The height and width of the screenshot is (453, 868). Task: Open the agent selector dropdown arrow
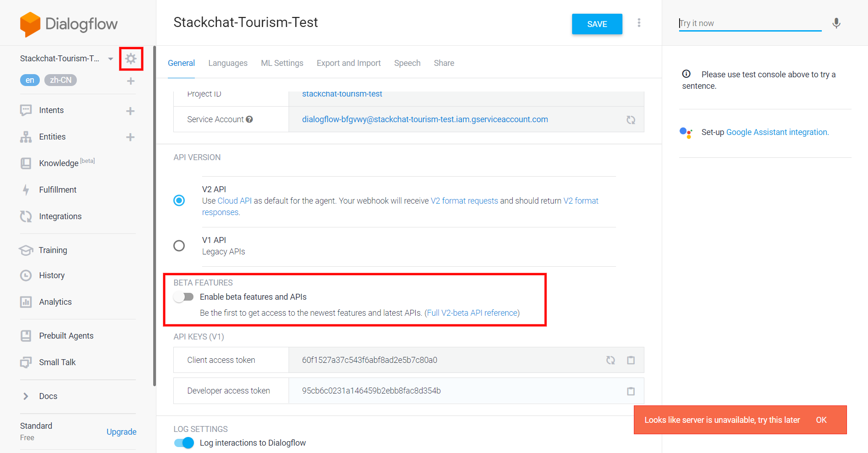(111, 59)
